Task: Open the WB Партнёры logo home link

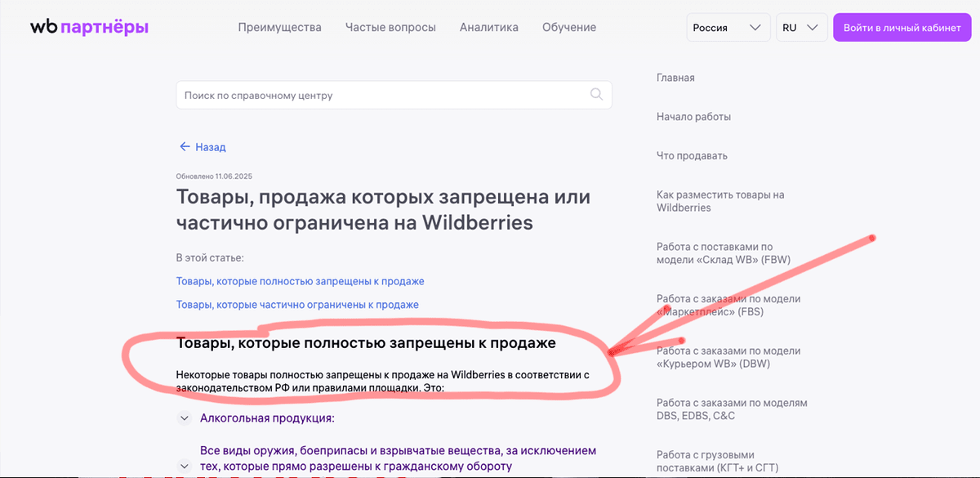Action: [90, 27]
